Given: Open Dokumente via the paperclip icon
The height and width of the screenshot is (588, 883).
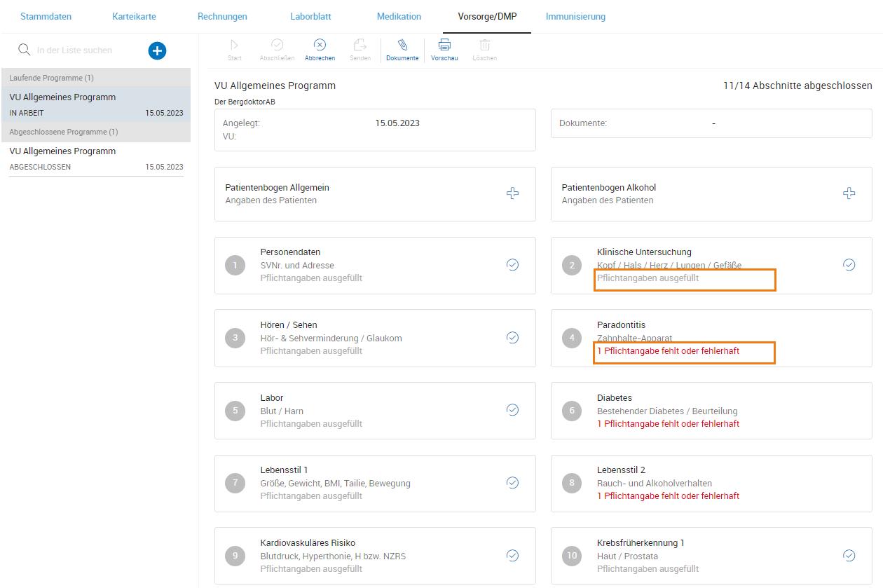Looking at the screenshot, I should click(402, 45).
